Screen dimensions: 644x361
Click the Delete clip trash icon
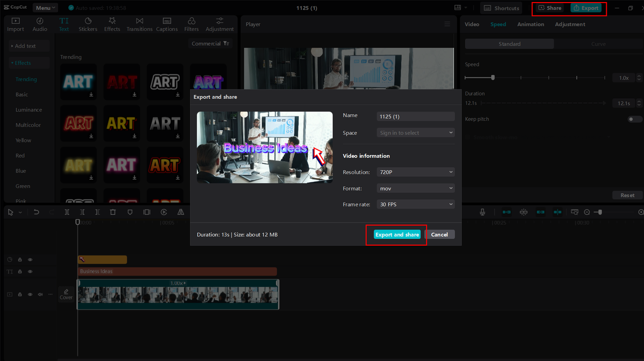113,212
